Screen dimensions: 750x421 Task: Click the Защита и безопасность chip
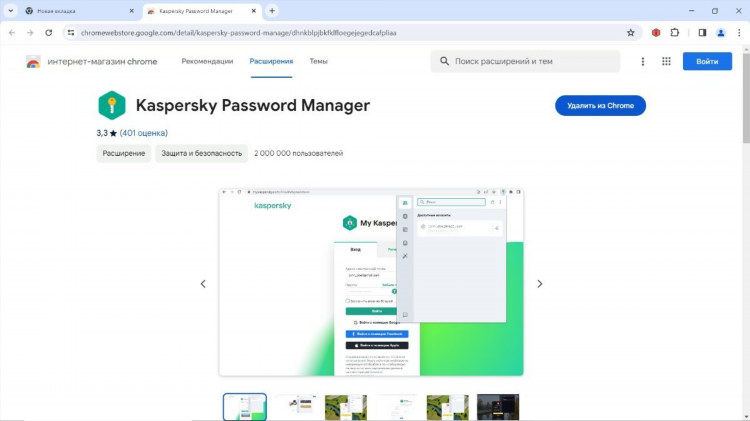[201, 154]
